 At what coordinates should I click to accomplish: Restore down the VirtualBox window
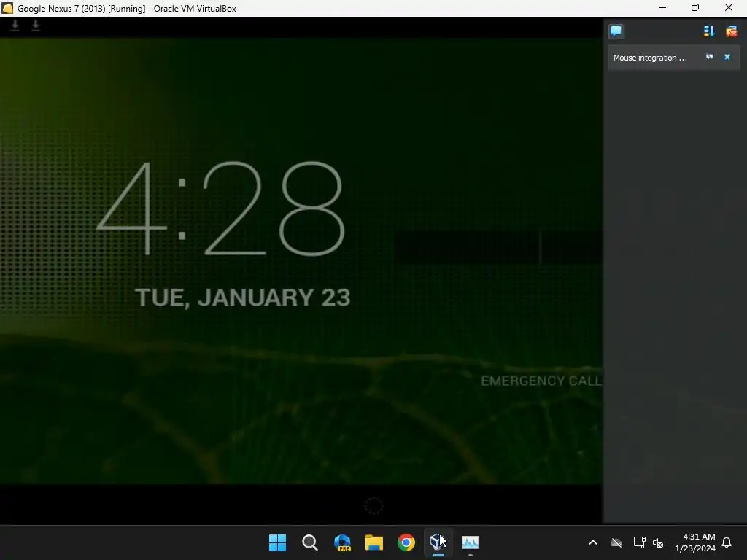pyautogui.click(x=695, y=7)
